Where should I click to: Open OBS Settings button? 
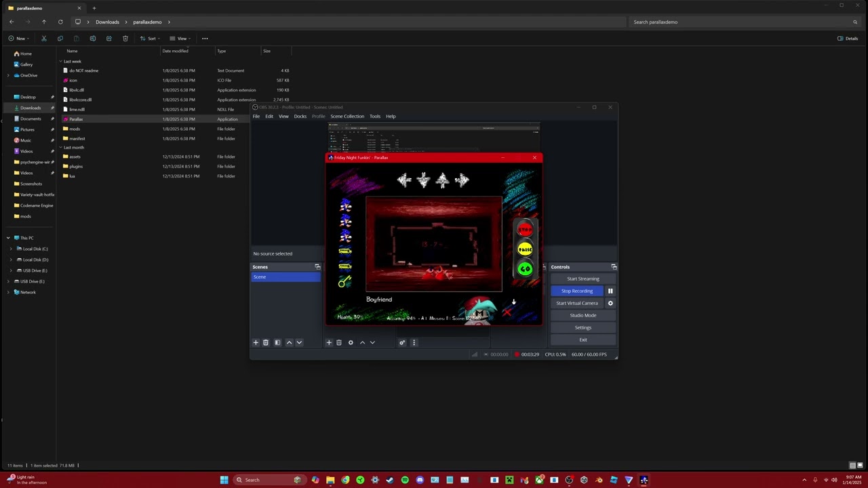tap(583, 327)
